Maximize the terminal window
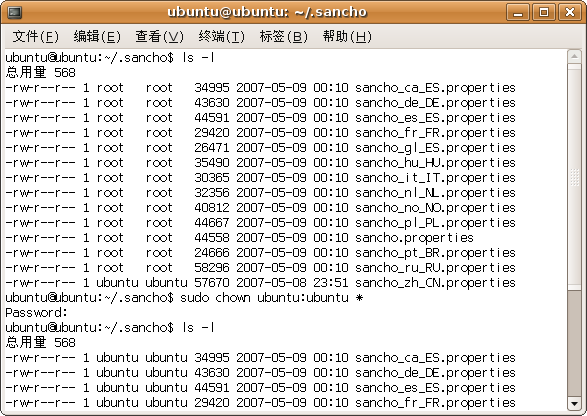 (x=544, y=12)
